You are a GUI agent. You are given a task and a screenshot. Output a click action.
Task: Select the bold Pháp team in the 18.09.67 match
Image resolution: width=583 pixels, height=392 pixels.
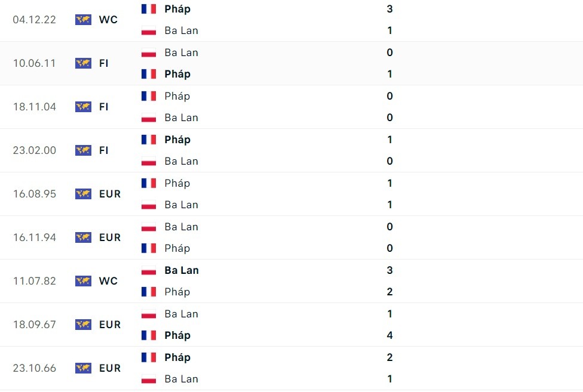(x=177, y=335)
